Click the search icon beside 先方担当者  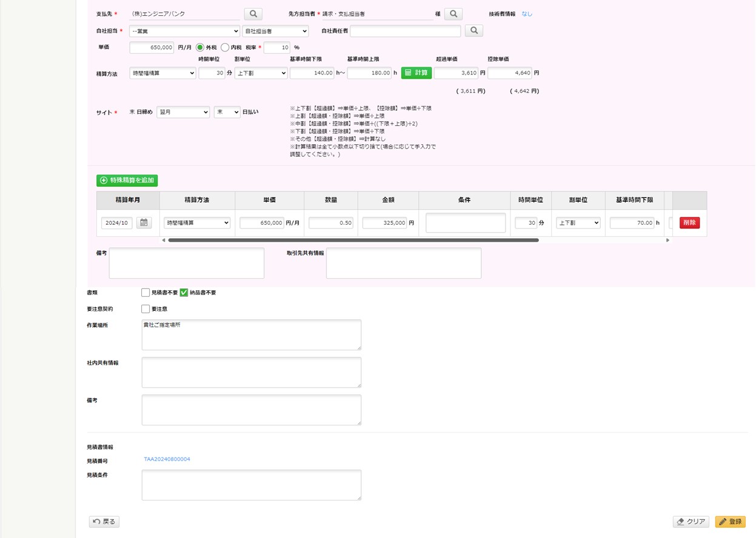[x=453, y=13]
